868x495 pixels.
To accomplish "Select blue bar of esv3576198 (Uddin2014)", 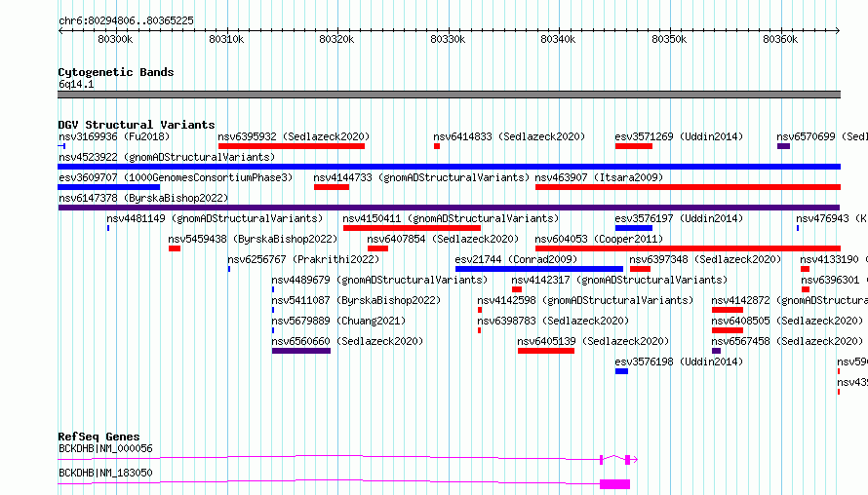I will coord(621,371).
